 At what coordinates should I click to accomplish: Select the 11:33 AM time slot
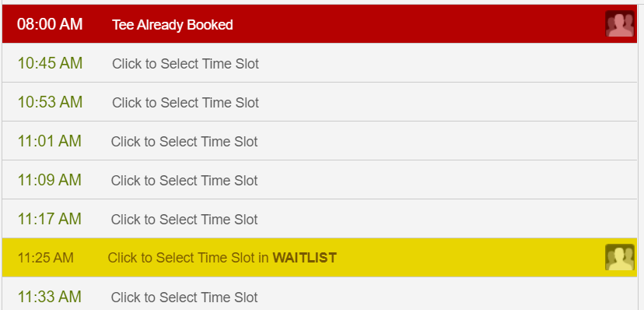point(320,294)
